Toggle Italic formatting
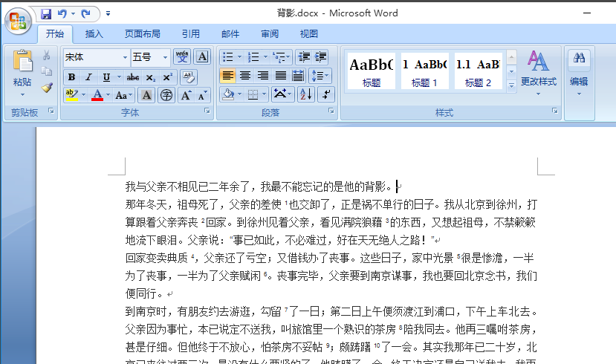 [x=88, y=77]
